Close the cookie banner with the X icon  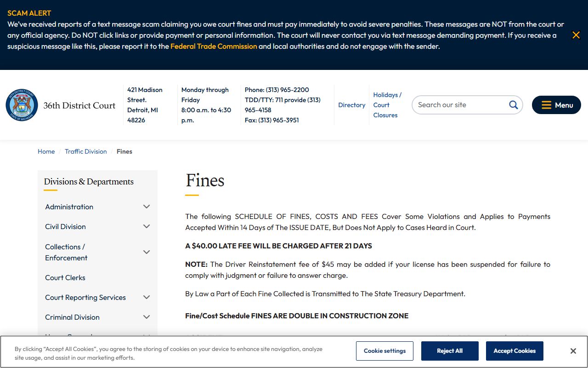[x=573, y=351]
